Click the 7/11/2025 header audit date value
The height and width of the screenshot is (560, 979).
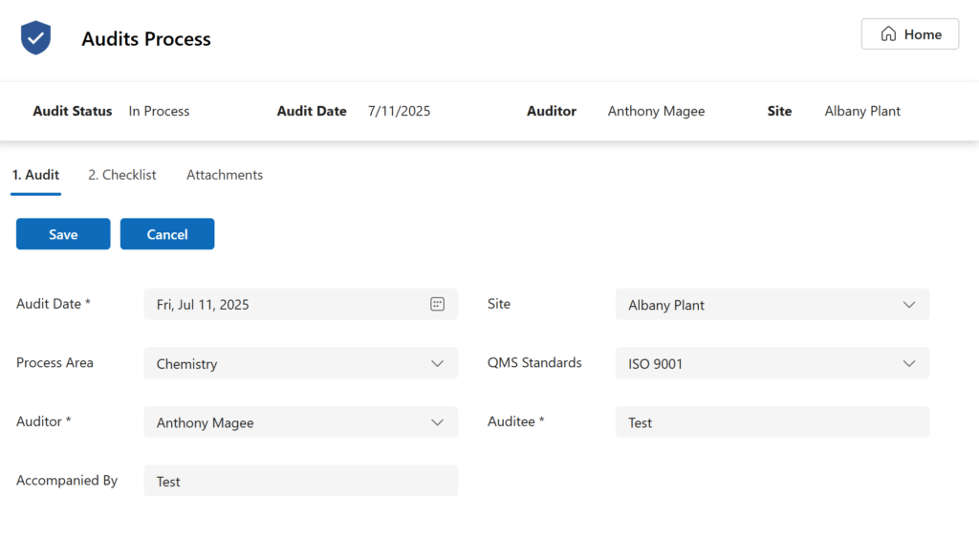(399, 111)
